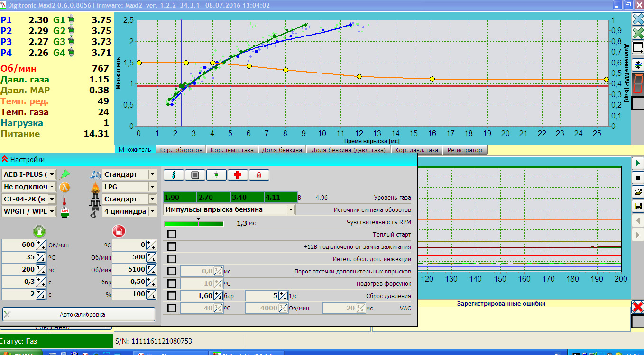Screen dimensions: 644x355
Task: Expand the LPG fuel type dropdown
Action: 152,187
